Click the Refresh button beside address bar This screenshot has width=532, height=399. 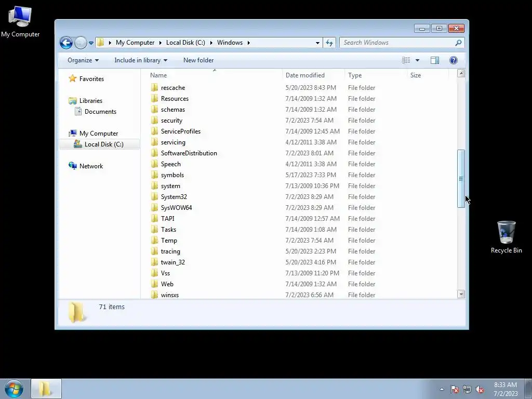[x=329, y=43]
